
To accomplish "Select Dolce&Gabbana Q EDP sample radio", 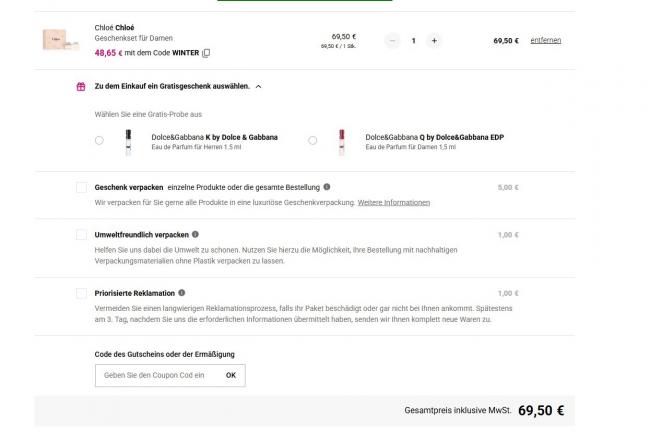I will point(313,141).
